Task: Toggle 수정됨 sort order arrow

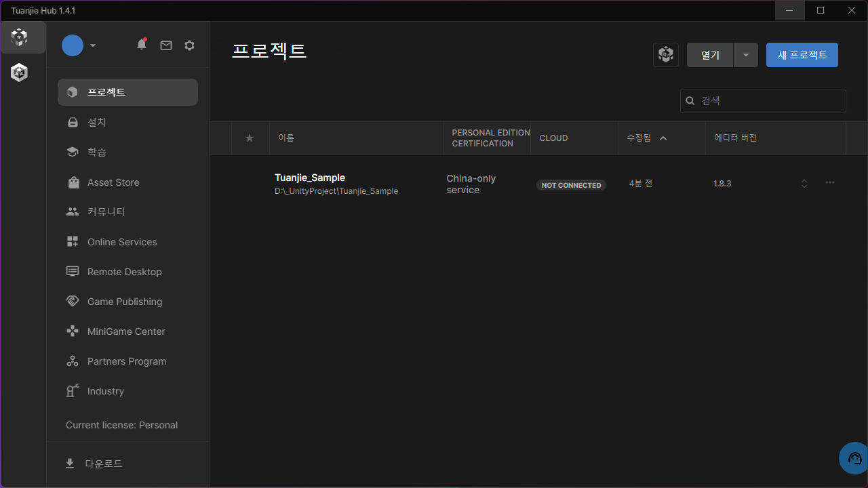Action: click(x=663, y=138)
